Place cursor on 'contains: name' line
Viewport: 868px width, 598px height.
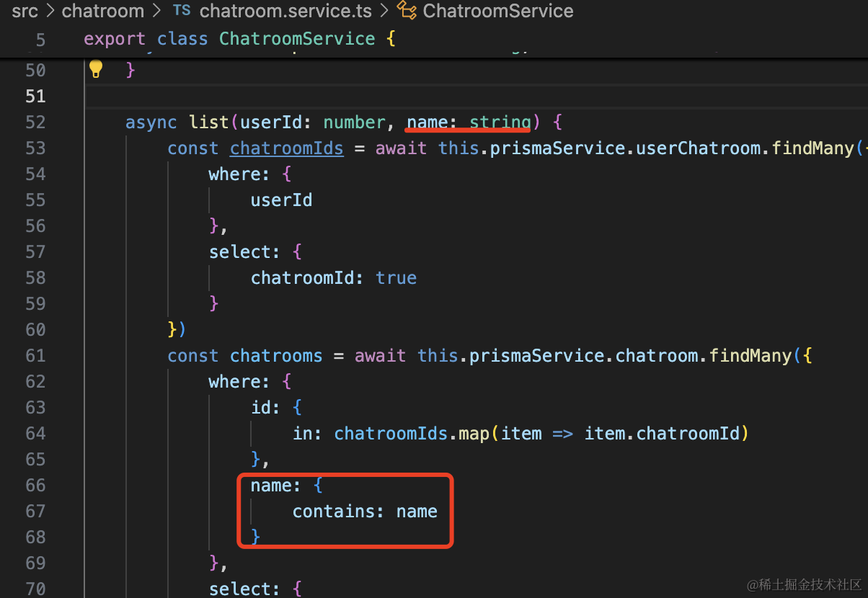[x=365, y=512]
